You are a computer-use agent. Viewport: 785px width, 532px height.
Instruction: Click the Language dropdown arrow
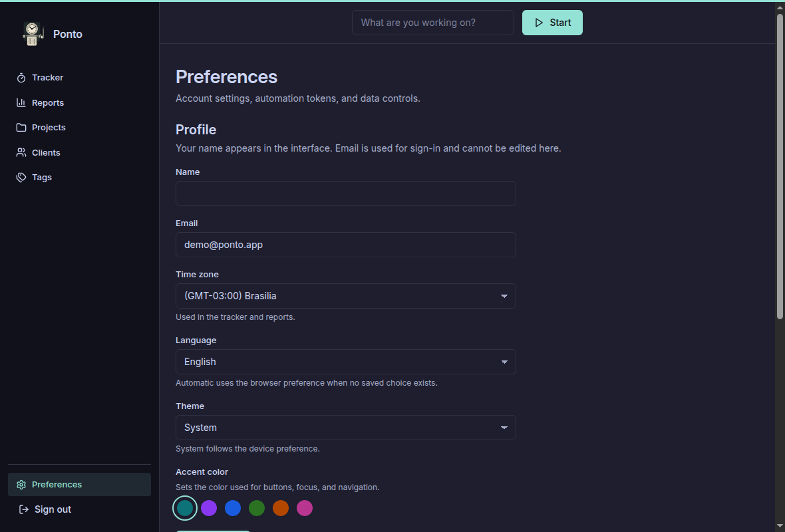click(x=504, y=362)
